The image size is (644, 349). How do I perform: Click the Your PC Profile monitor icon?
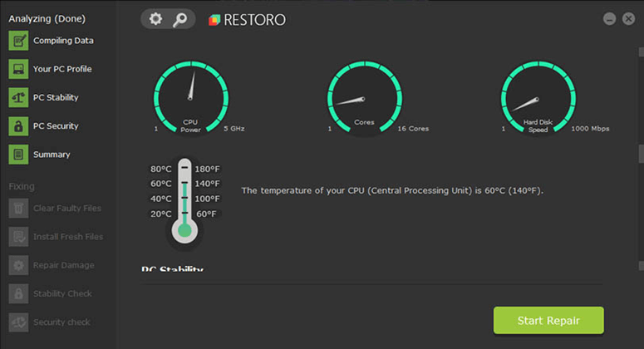tap(18, 69)
